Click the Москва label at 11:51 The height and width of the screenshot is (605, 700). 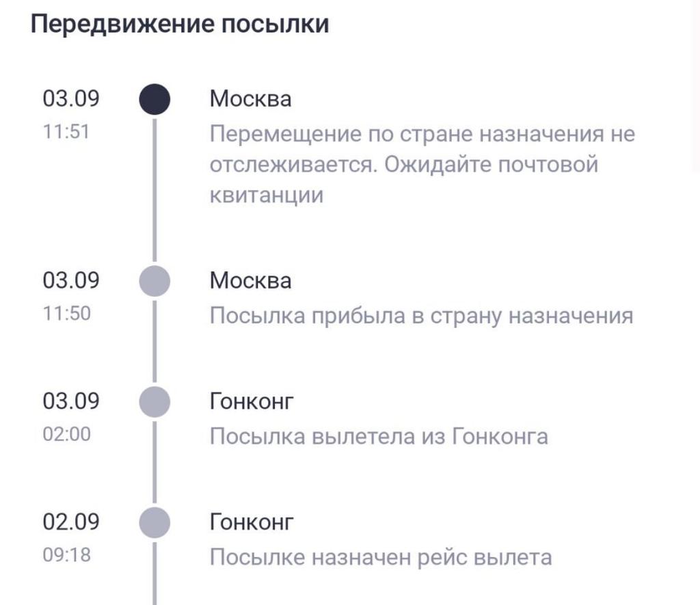pyautogui.click(x=250, y=99)
